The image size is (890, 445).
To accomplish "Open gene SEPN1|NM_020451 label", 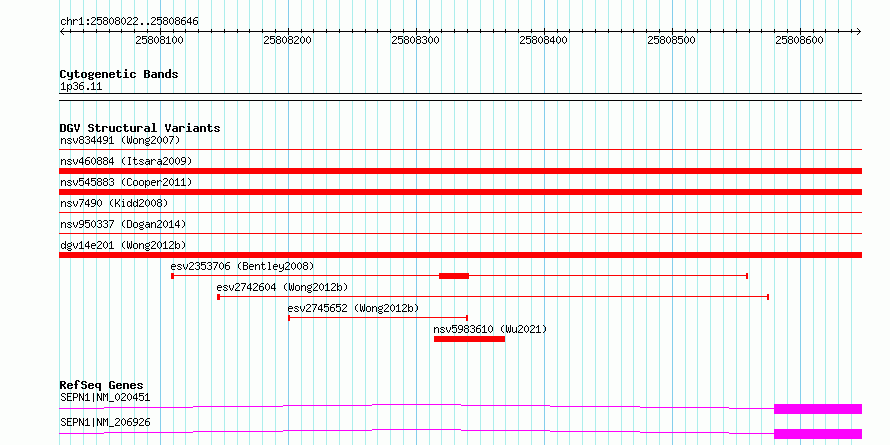I will 105,397.
